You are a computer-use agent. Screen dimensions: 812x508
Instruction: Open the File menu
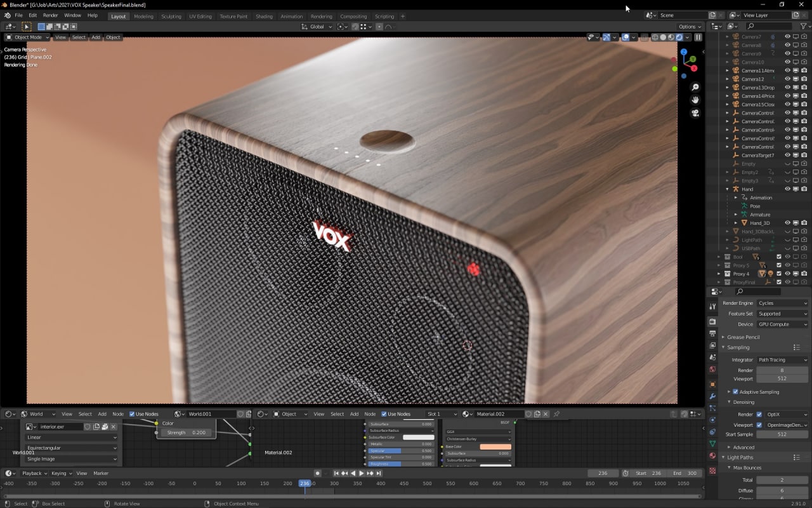point(18,15)
